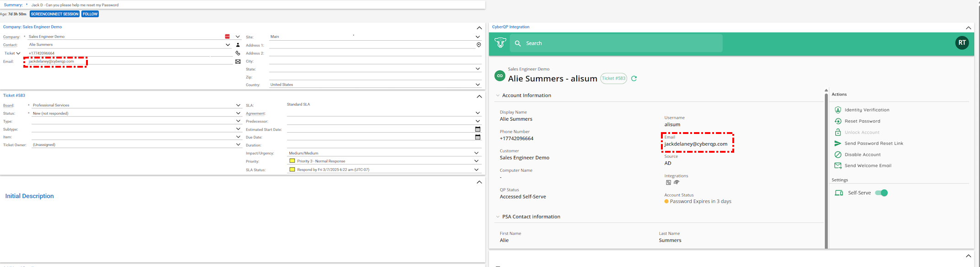
Task: Open the Predecessor dropdown
Action: [477, 121]
